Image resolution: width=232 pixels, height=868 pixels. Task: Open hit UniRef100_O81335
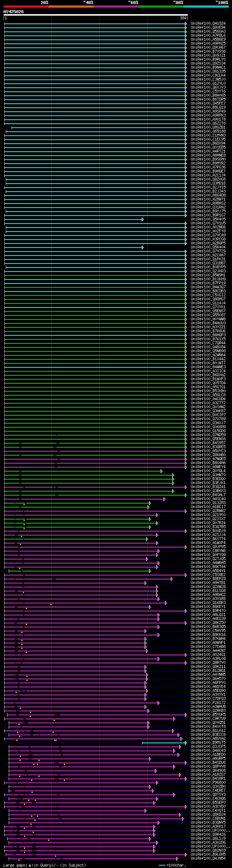click(x=208, y=71)
